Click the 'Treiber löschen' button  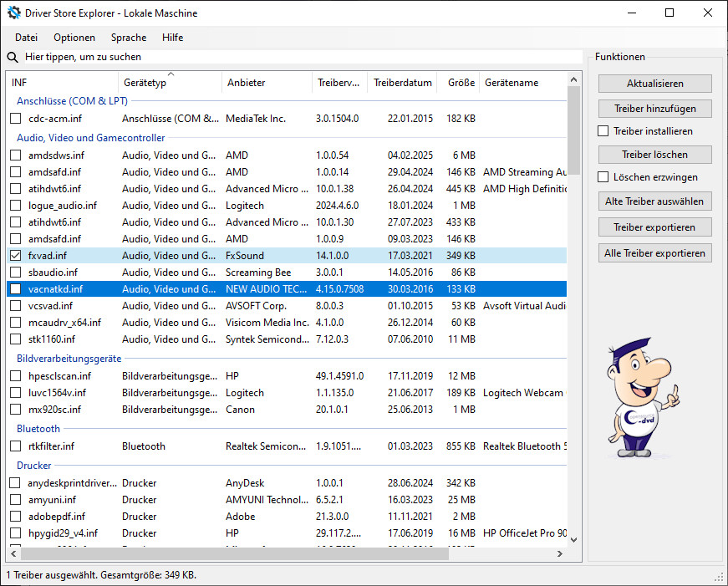pyautogui.click(x=654, y=155)
